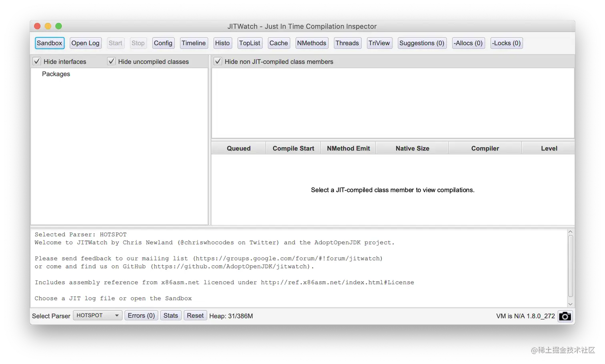Click the Open Log button
This screenshot has width=605, height=364.
pos(85,43)
